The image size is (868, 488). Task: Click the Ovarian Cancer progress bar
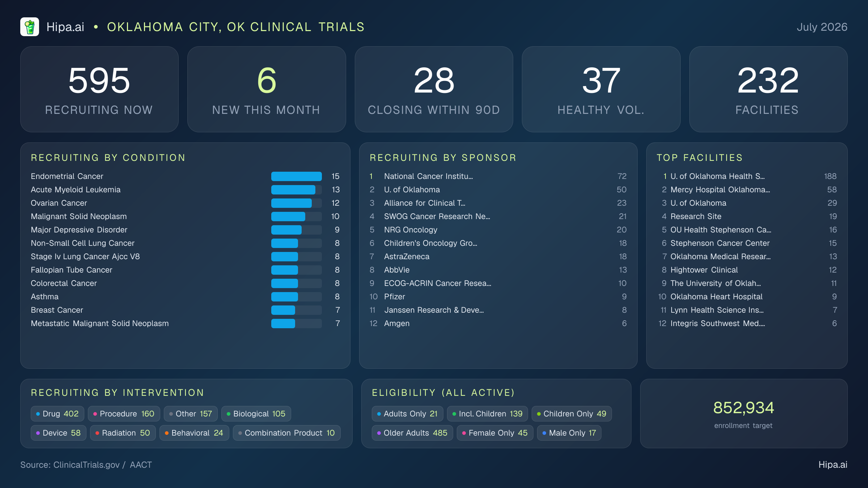[x=297, y=203]
